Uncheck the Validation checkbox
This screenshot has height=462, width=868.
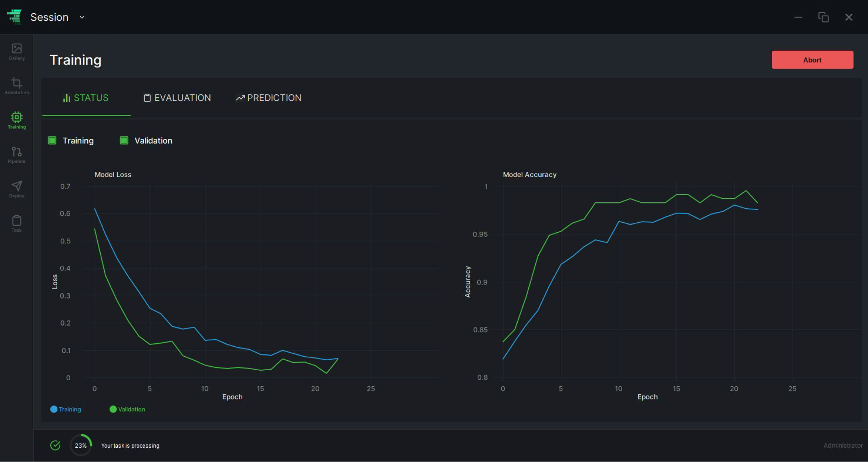coord(124,140)
